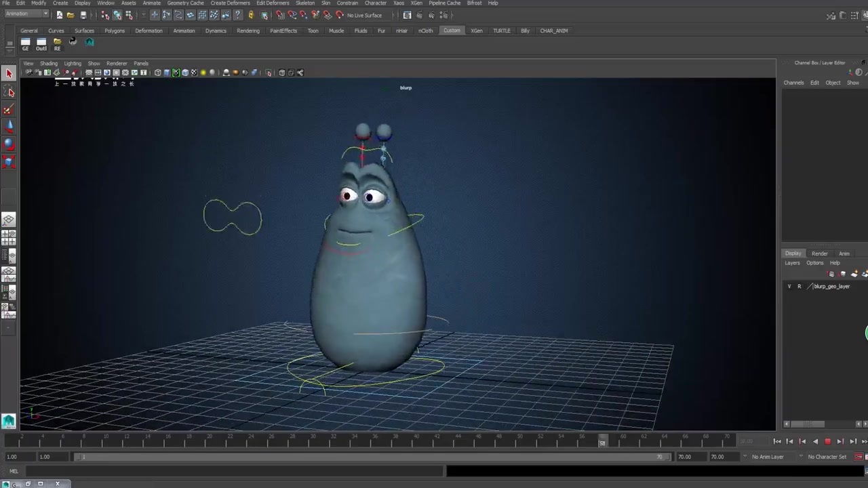Open the Outl outliner shelf icon

click(41, 44)
